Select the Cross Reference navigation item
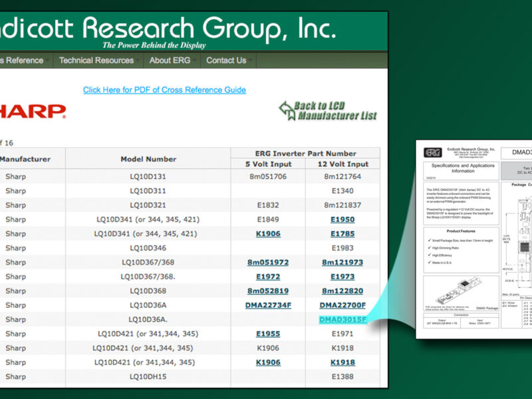 [20, 61]
